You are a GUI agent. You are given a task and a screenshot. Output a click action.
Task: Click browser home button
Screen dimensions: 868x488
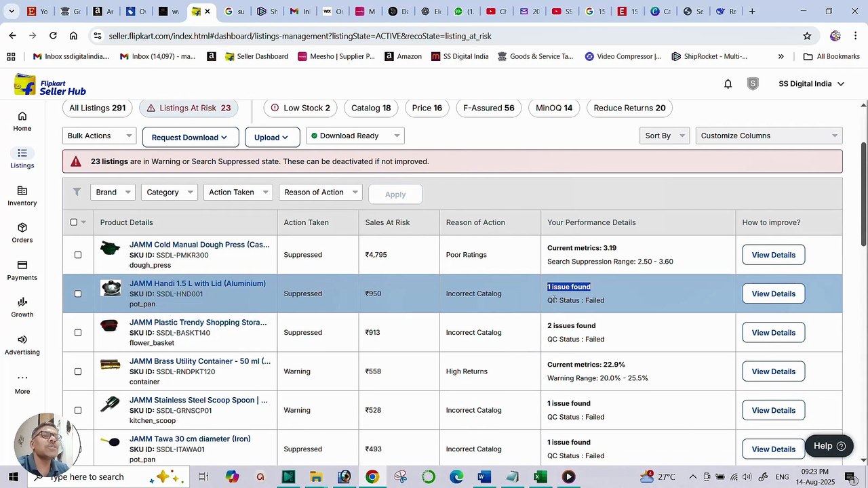click(x=73, y=35)
